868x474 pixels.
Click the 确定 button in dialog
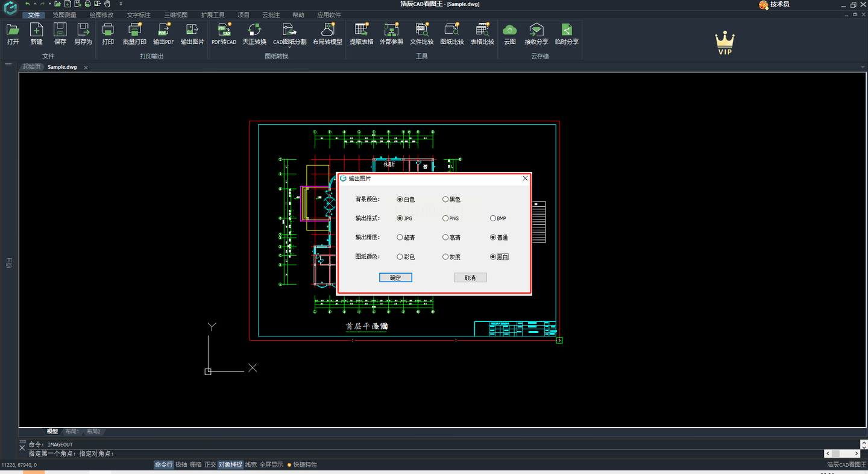395,278
